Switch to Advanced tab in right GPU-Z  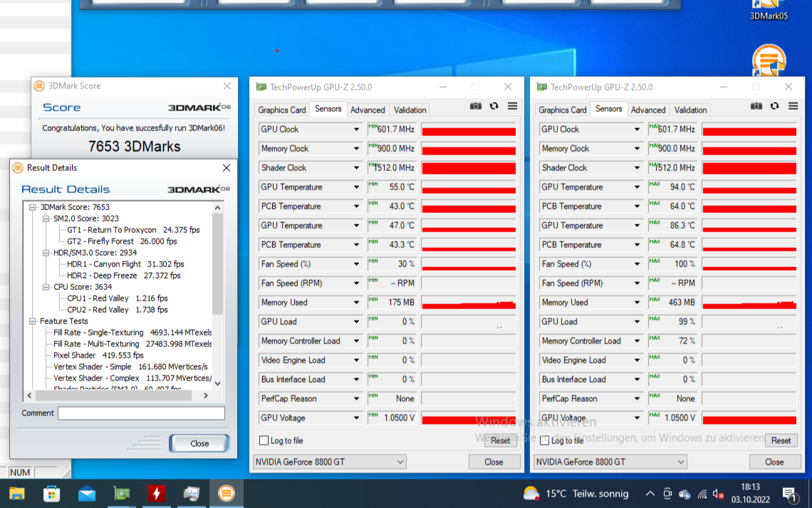tap(648, 110)
